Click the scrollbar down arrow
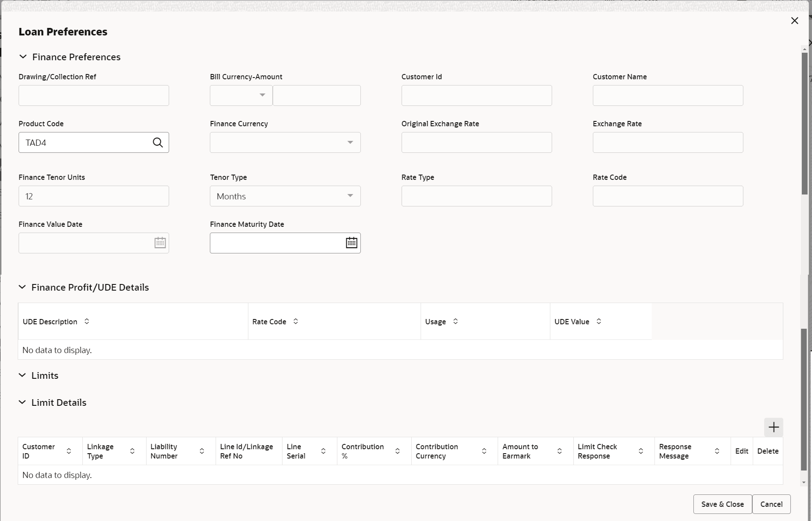 tap(804, 483)
